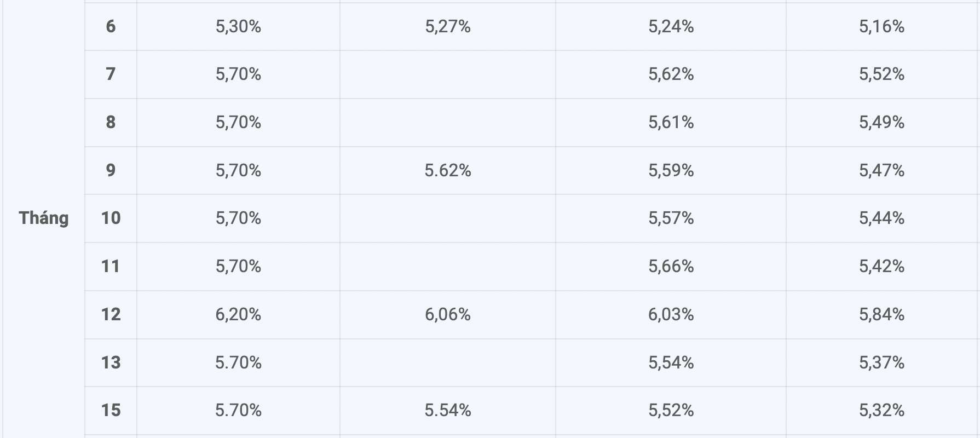Screen dimensions: 980x438
Task: Click the 5,30% rate in 6-month row
Action: pos(238,26)
